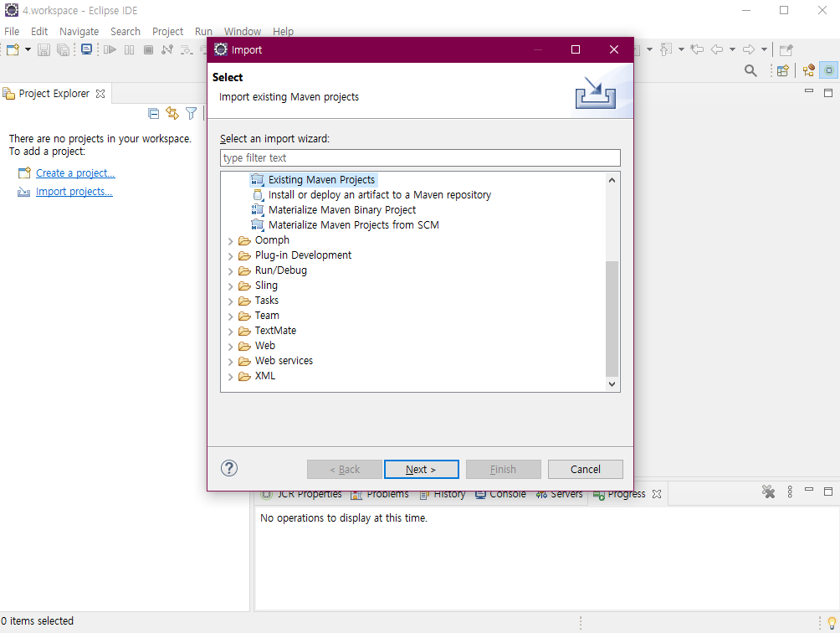Expand the Oomph folder
Screen dimensions: 840x633
(230, 240)
